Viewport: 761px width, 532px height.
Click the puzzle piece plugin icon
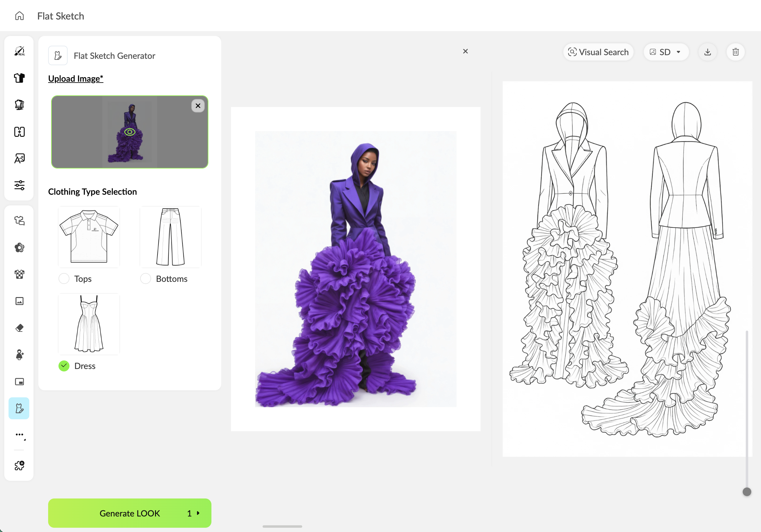point(19,465)
